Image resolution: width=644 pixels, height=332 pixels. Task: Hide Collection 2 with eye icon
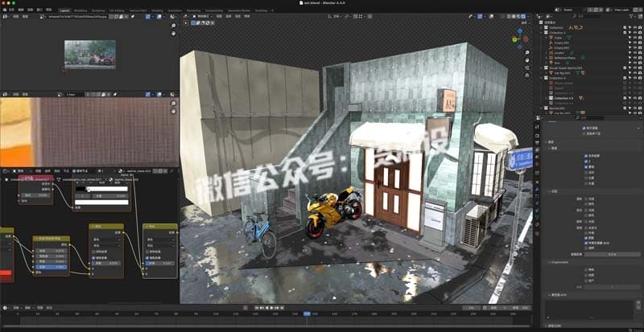635,32
